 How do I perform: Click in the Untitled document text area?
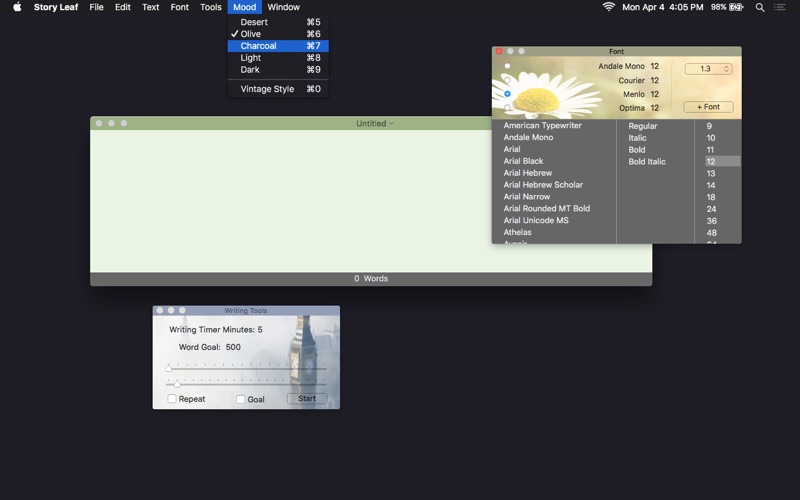click(291, 201)
